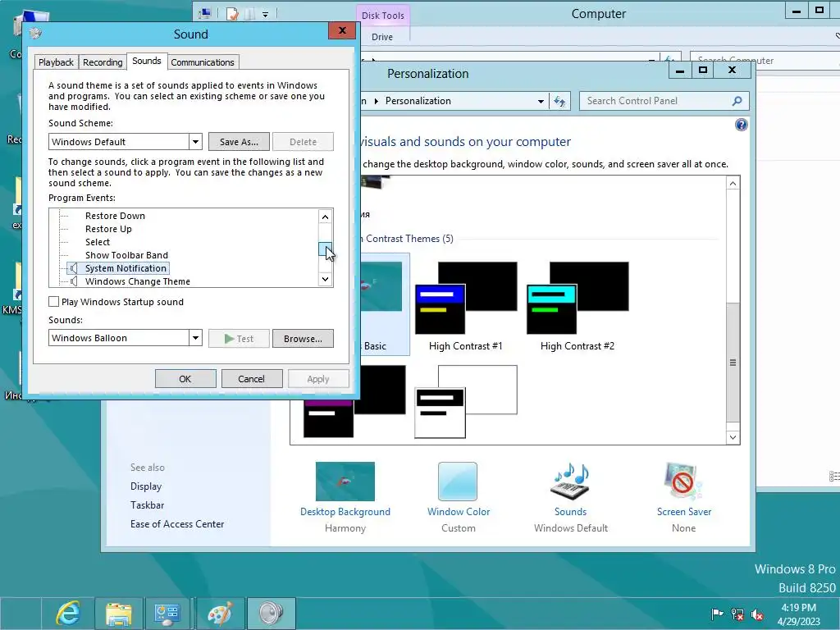Screen dimensions: 840x630
Task: Click up arrow of Program Events scrollbar
Action: (325, 217)
